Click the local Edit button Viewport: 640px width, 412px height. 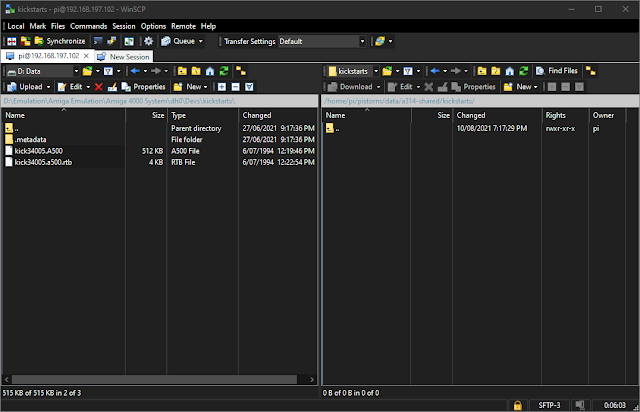(x=70, y=87)
